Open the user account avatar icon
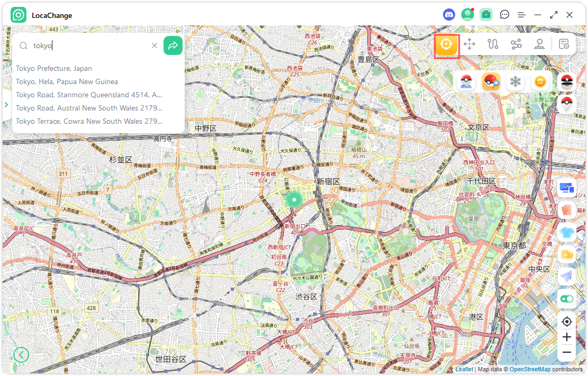Screen dimensions: 588x376 pyautogui.click(x=467, y=15)
